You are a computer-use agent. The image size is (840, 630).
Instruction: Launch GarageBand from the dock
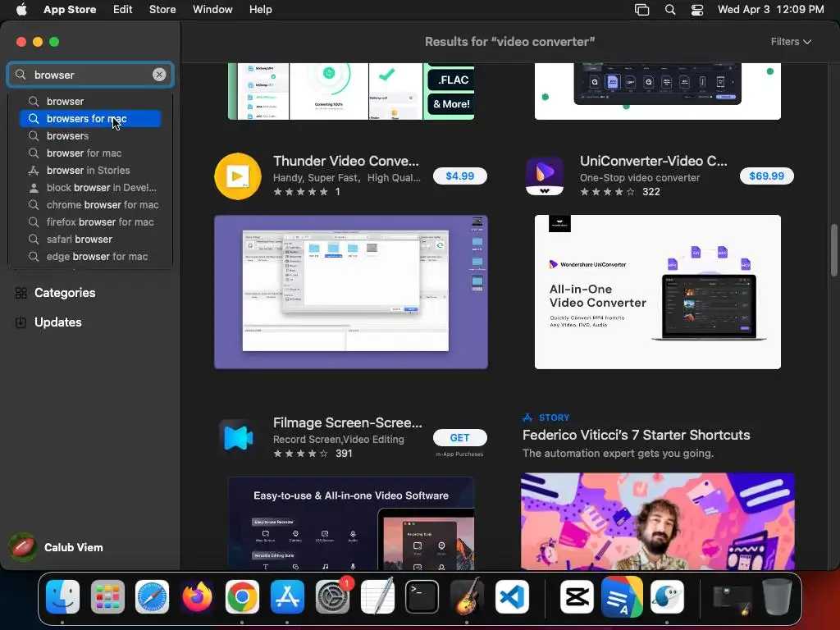pyautogui.click(x=467, y=597)
